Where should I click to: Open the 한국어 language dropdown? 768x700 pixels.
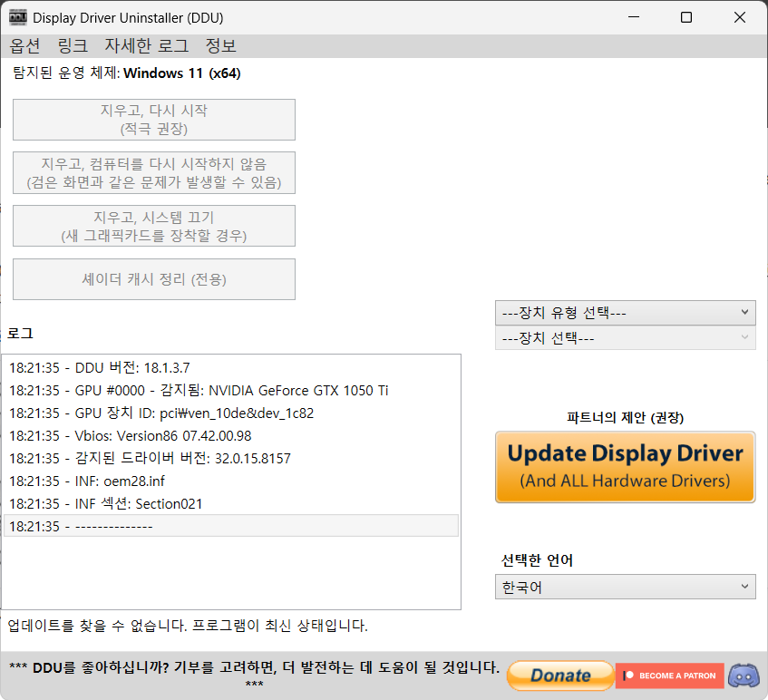(x=626, y=587)
